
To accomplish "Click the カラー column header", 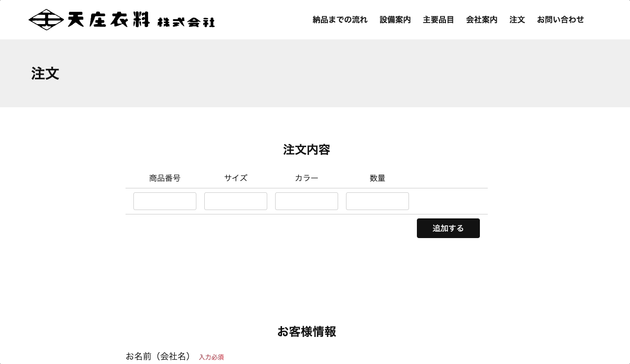I will click(x=307, y=178).
